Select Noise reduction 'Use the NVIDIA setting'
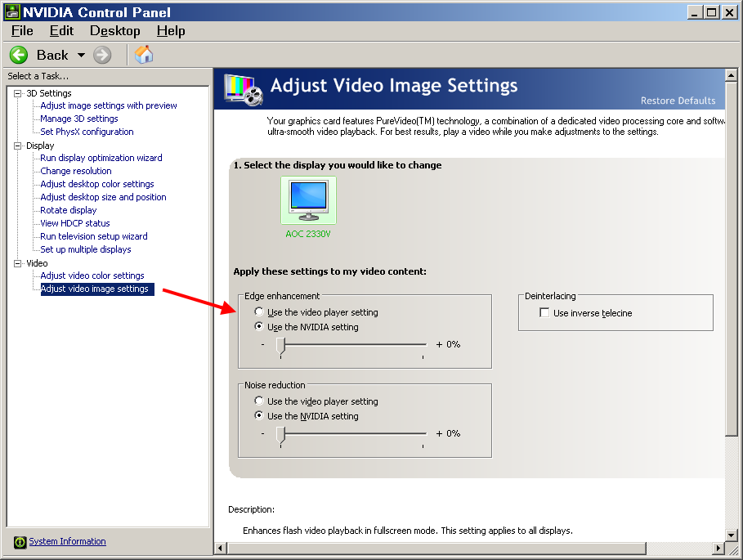Screen dimensions: 743x560 (259, 415)
